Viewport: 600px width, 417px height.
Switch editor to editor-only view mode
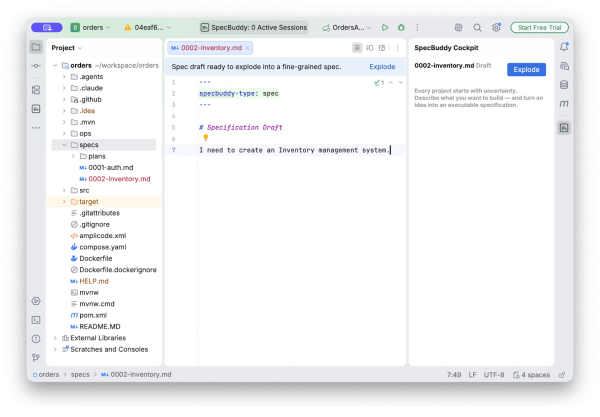pyautogui.click(x=357, y=48)
